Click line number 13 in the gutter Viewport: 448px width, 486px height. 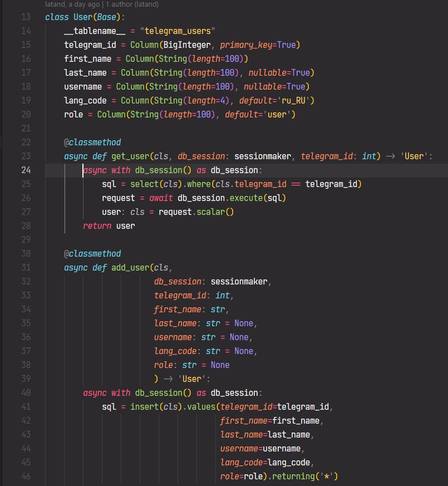click(x=26, y=17)
